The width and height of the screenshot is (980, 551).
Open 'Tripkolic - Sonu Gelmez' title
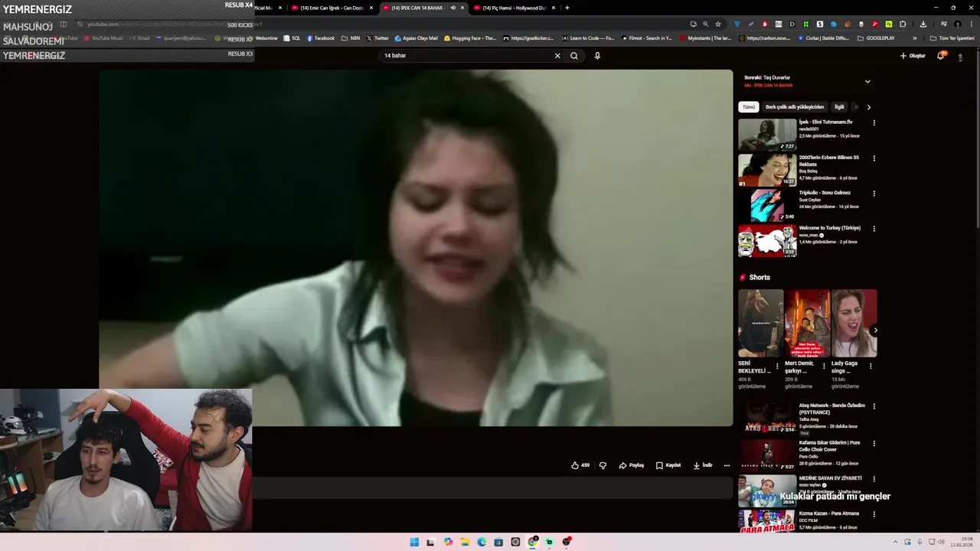pyautogui.click(x=825, y=193)
